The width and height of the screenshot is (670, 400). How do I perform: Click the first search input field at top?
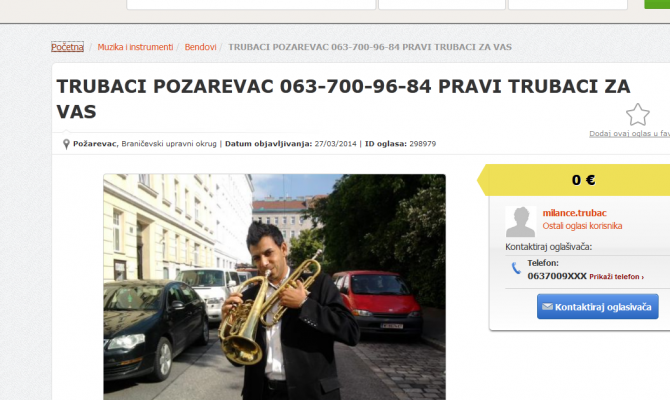251,4
